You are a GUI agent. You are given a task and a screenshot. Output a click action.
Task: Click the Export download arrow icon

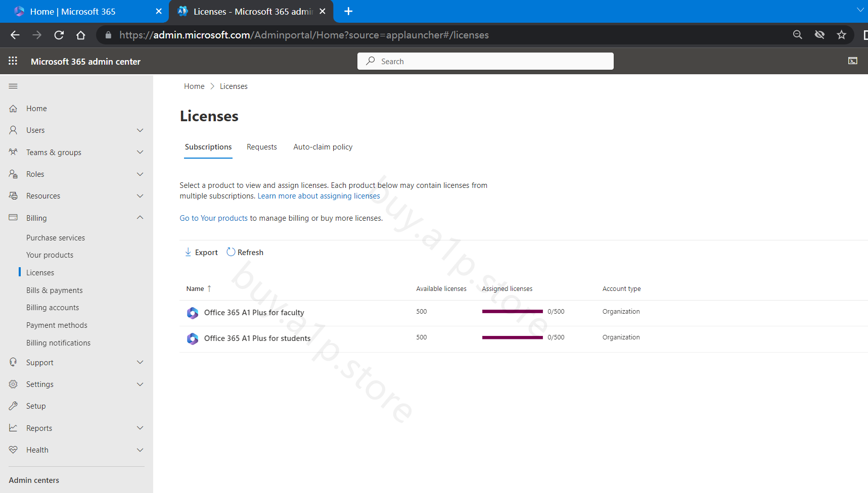(188, 252)
